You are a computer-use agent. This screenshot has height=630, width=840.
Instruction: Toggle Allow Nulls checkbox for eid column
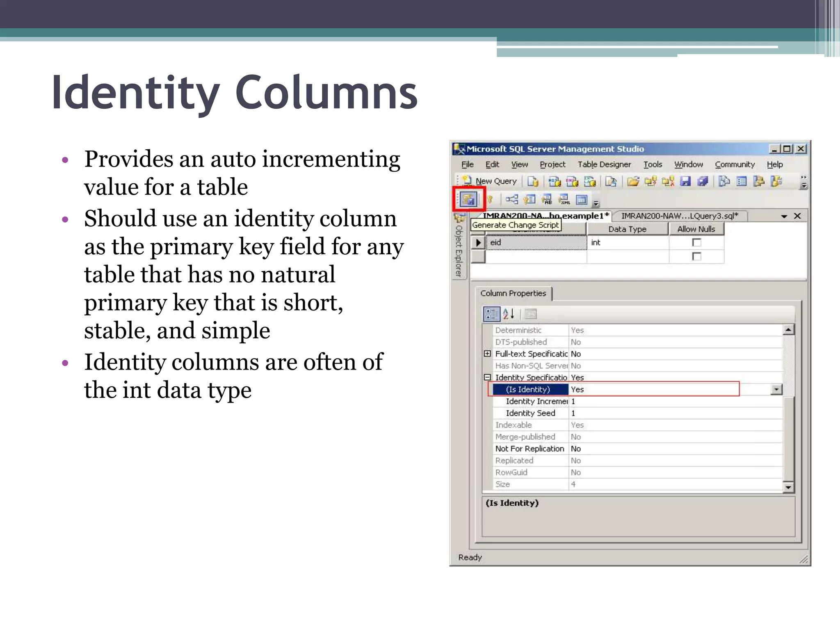pyautogui.click(x=696, y=242)
